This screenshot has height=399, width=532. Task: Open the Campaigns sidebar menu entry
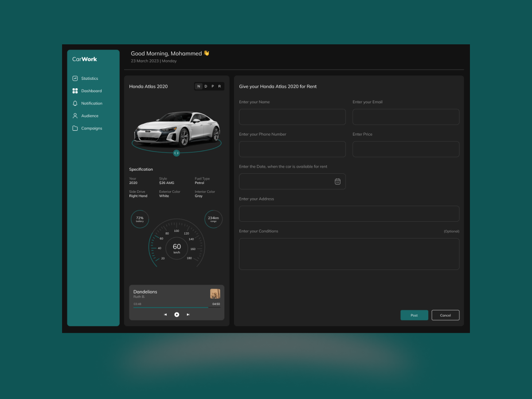(x=91, y=128)
